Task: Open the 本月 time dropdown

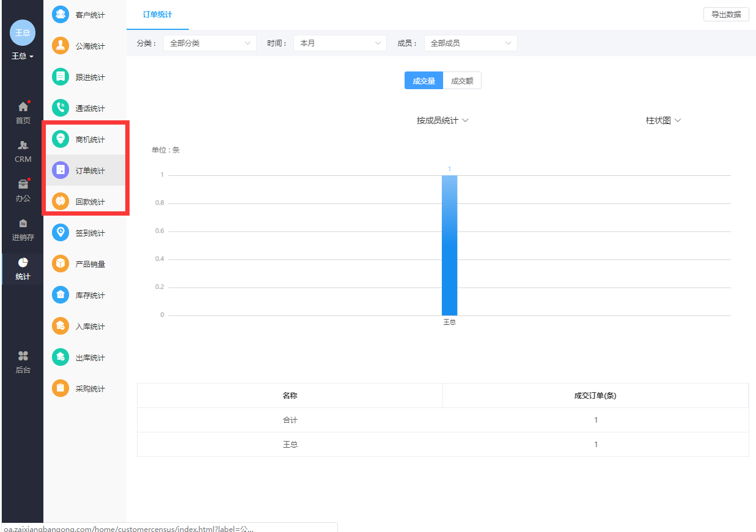Action: point(340,43)
